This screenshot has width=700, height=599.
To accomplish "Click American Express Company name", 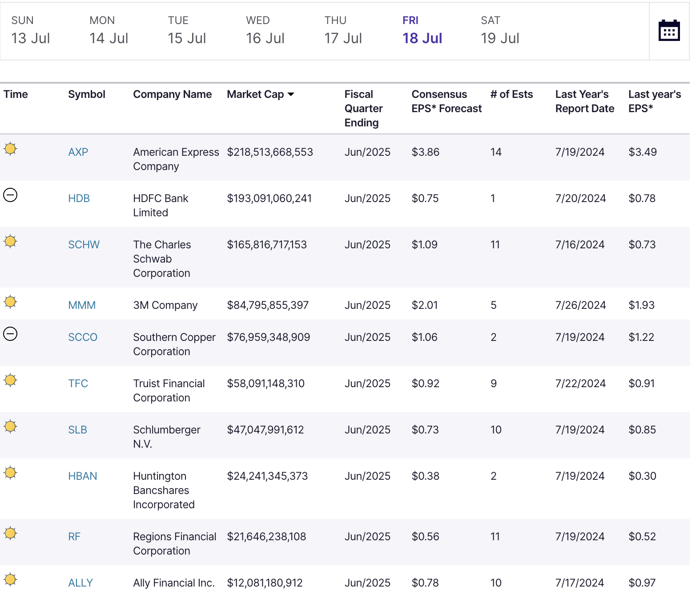I will click(x=176, y=159).
